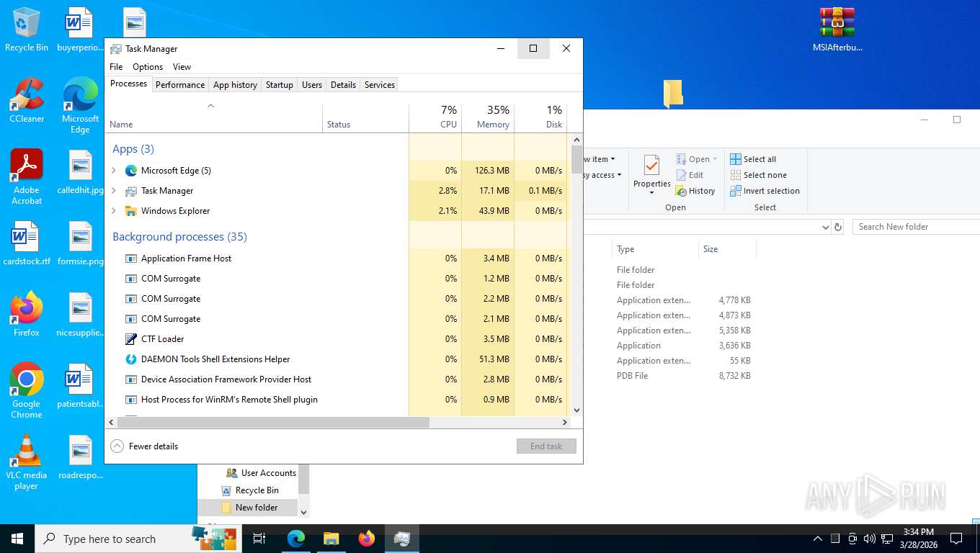
Task: Open Task View from the taskbar
Action: pyautogui.click(x=259, y=539)
